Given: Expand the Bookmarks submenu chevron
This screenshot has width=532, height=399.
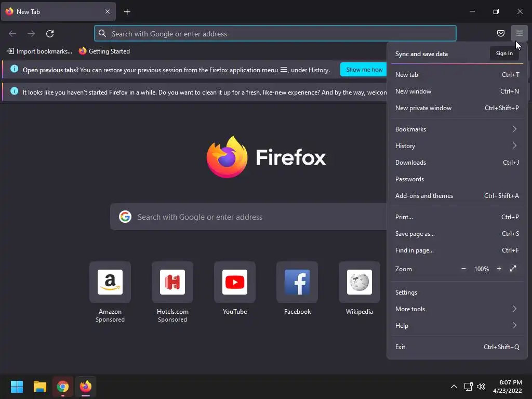Looking at the screenshot, I should tap(515, 129).
